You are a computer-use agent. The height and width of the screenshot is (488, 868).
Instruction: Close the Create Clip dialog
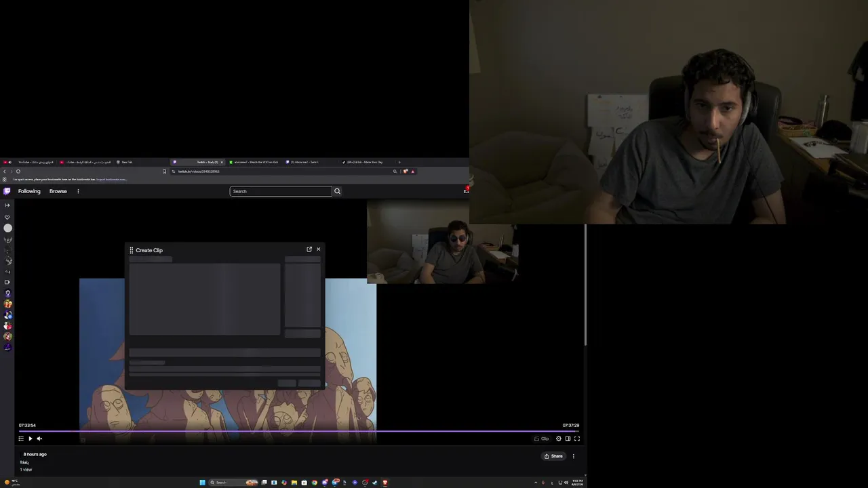coord(318,249)
